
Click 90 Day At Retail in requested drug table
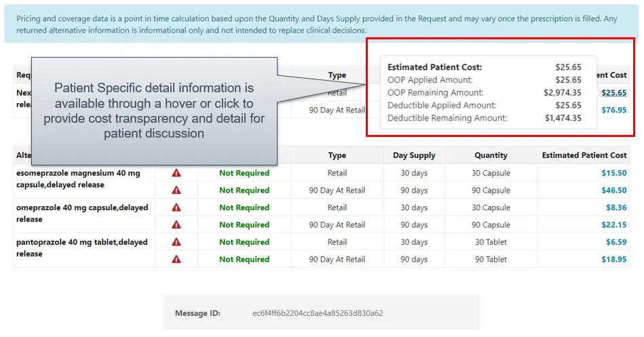337,110
